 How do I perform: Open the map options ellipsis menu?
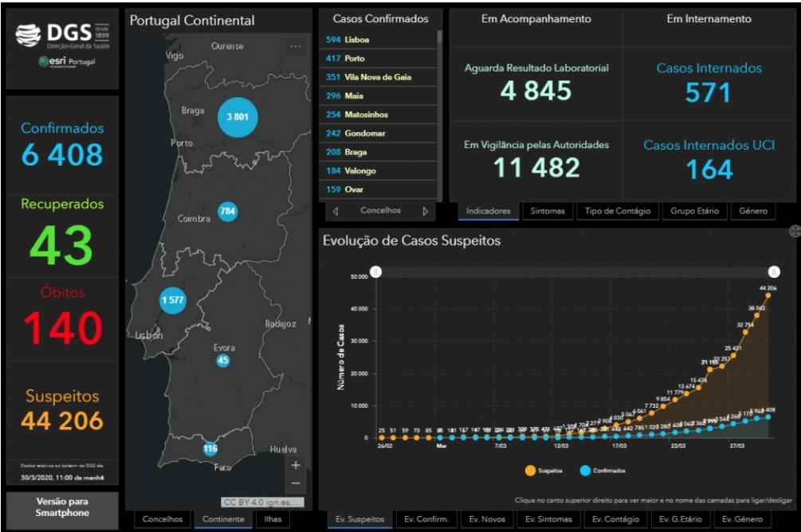point(295,46)
